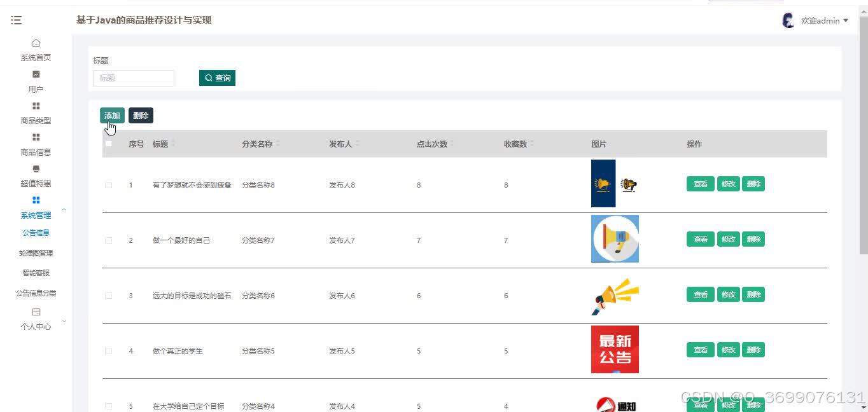The image size is (868, 412).
Task: Click 查看 for row 做一个最好的自己
Action: point(701,239)
